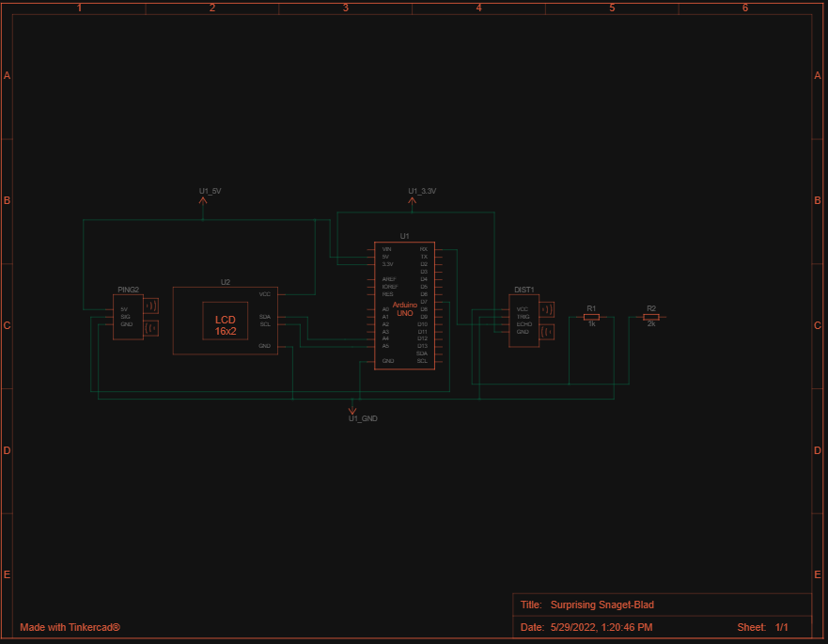828x644 pixels.
Task: Click the PING2 component name
Action: pyautogui.click(x=129, y=290)
